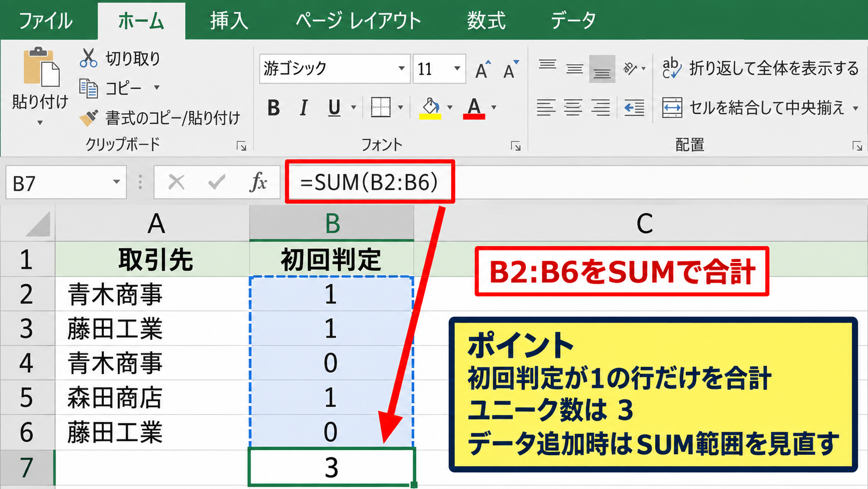Click the Cut scissors icon
Screen dimensions: 868x489
(88, 58)
